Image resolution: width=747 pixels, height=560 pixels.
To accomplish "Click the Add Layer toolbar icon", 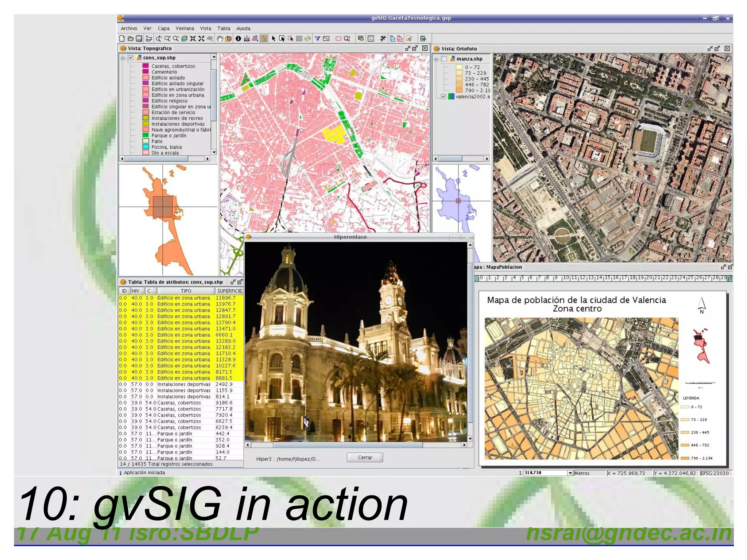I will 149,39.
